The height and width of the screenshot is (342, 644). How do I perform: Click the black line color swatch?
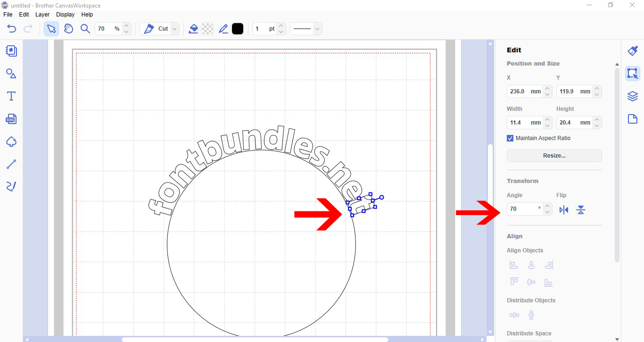pyautogui.click(x=238, y=29)
